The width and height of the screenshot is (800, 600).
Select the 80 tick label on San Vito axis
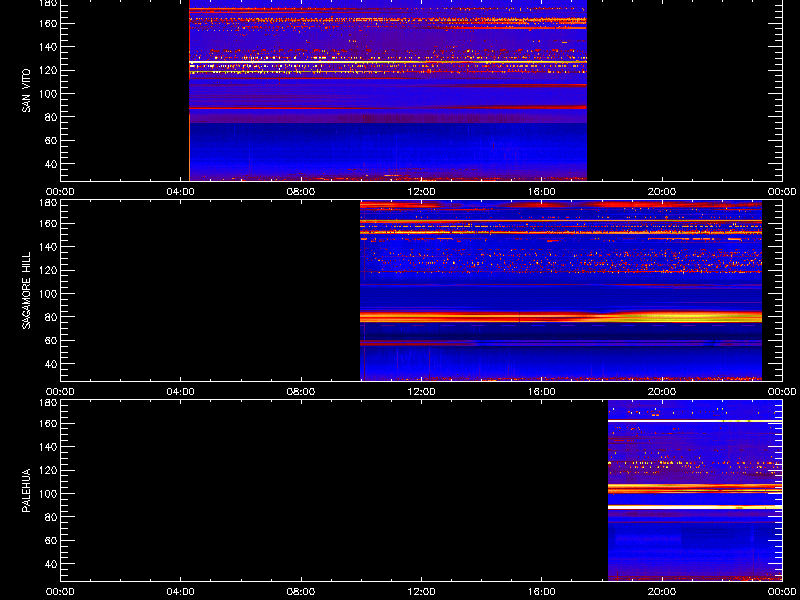tap(49, 117)
